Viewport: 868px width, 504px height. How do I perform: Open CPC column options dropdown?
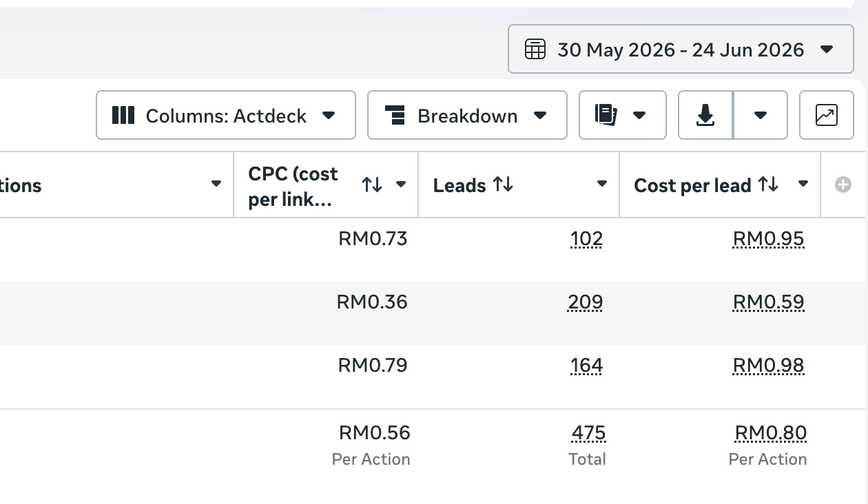(401, 185)
